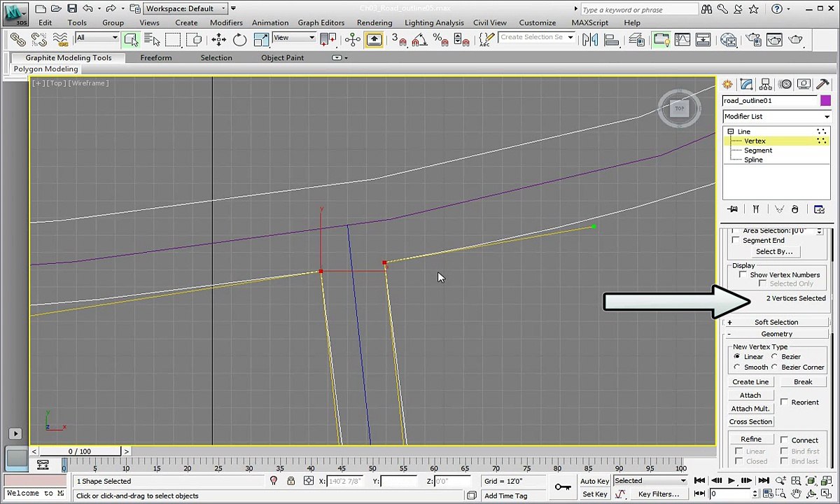Activate the Select and Rotate tool
The width and height of the screenshot is (840, 504).
[x=239, y=39]
